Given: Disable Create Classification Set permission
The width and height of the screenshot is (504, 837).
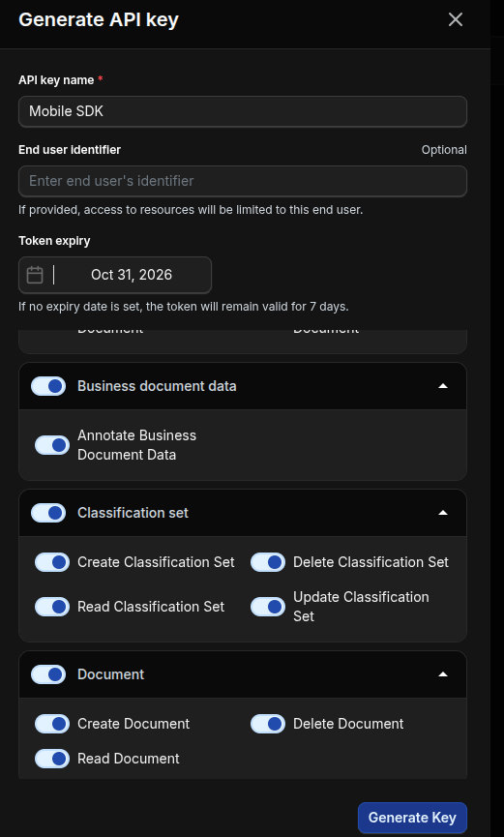Looking at the screenshot, I should point(52,562).
